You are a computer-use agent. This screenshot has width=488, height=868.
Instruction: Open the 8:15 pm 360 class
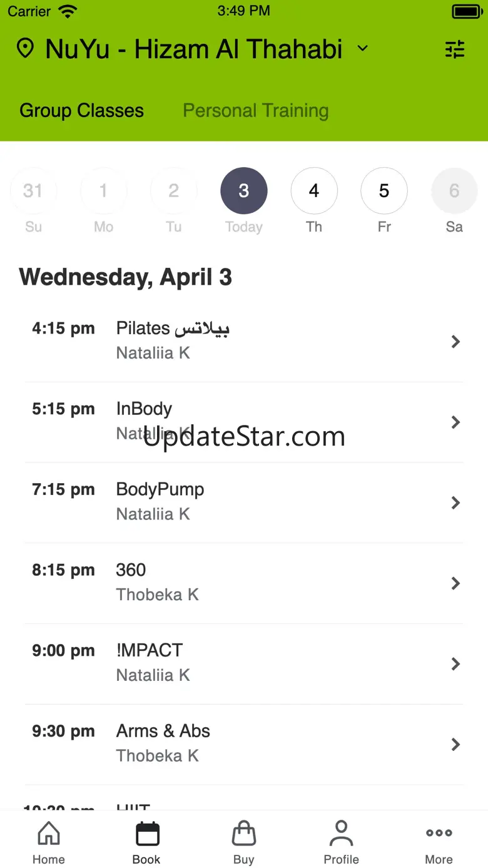pos(244,583)
